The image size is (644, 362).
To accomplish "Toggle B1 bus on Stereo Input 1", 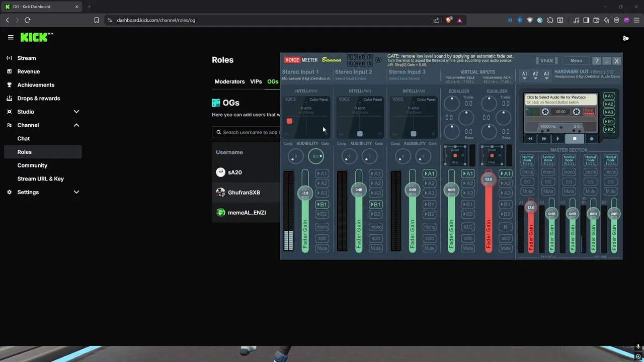I will tap(322, 205).
